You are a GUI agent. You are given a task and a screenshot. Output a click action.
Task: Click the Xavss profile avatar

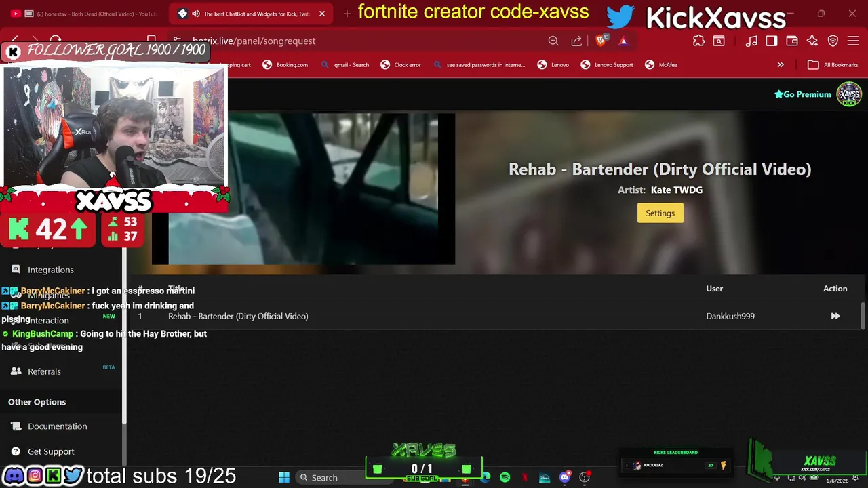tap(849, 94)
